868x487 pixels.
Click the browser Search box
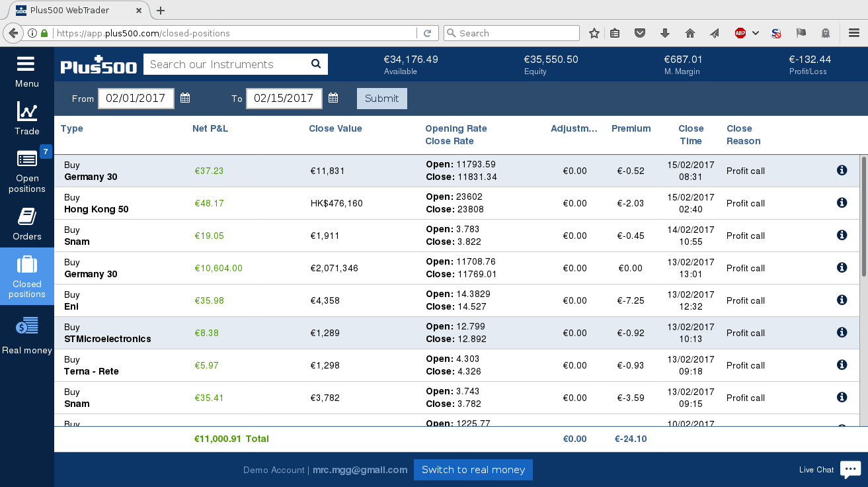pyautogui.click(x=512, y=33)
